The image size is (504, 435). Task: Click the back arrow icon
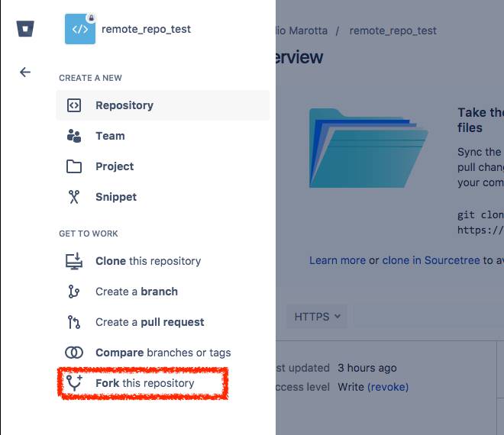[25, 72]
